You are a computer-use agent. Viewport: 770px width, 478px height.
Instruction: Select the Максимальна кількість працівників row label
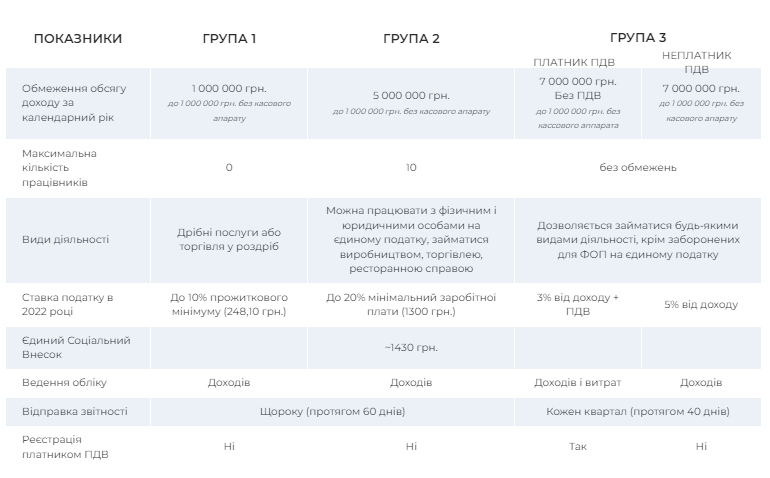click(x=60, y=168)
